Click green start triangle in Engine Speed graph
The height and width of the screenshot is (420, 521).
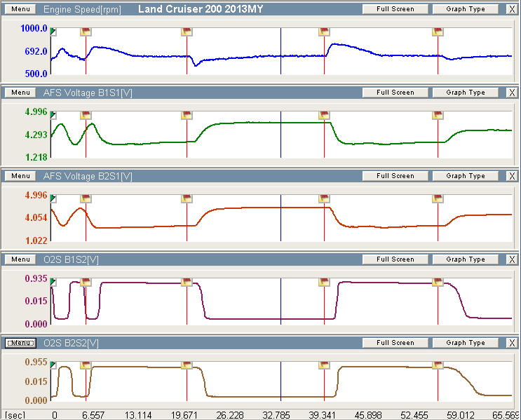click(x=54, y=32)
